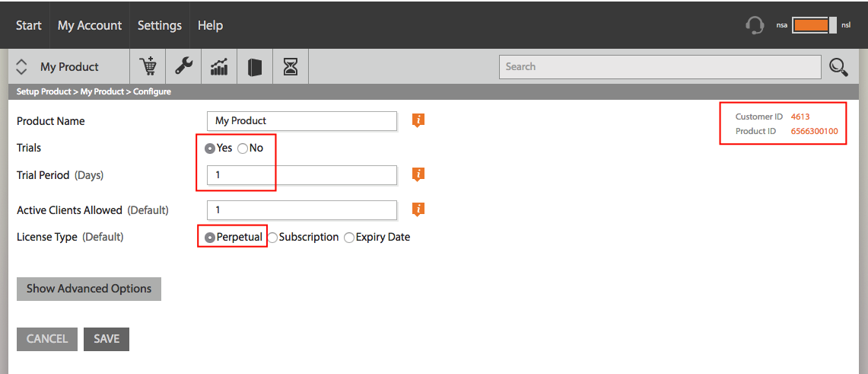
Task: Click Setup Product in breadcrumb
Action: pyautogui.click(x=44, y=91)
